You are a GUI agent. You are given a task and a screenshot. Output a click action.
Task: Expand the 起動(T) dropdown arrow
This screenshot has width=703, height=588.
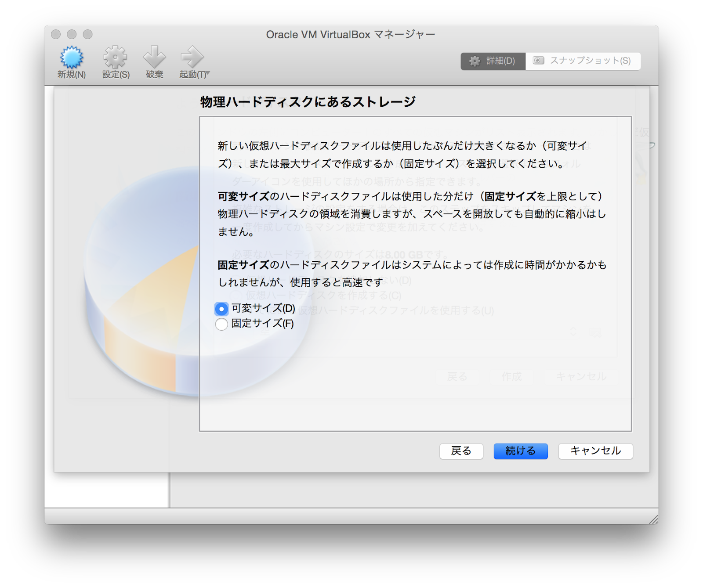tap(208, 73)
